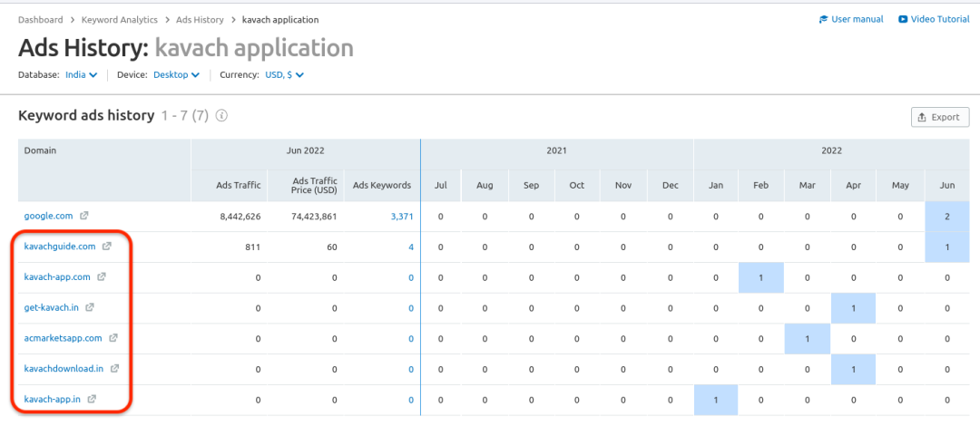Open external link icon beside kavach-app.in
This screenshot has width=980, height=426.
(x=93, y=399)
